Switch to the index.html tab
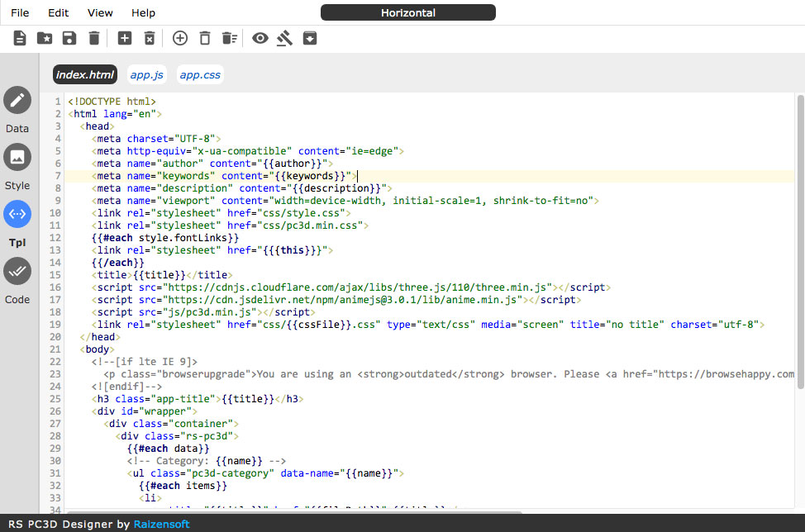Image resolution: width=805 pixels, height=532 pixels. click(85, 74)
